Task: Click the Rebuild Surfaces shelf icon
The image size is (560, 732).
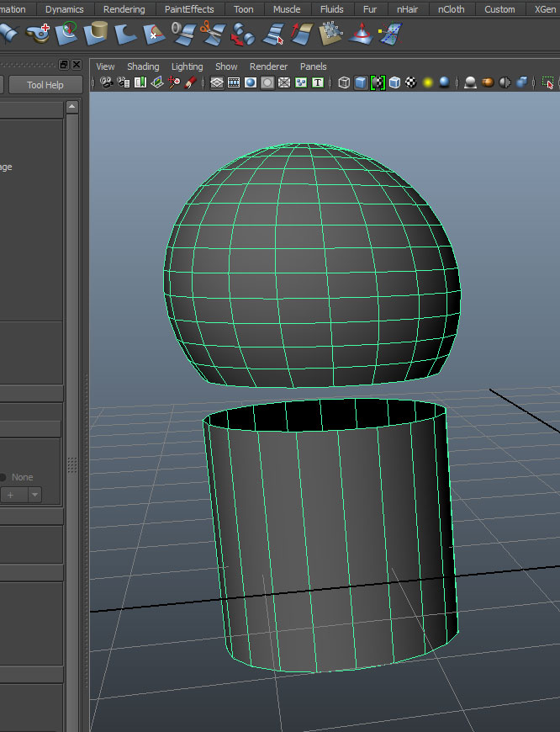Action: pyautogui.click(x=330, y=34)
